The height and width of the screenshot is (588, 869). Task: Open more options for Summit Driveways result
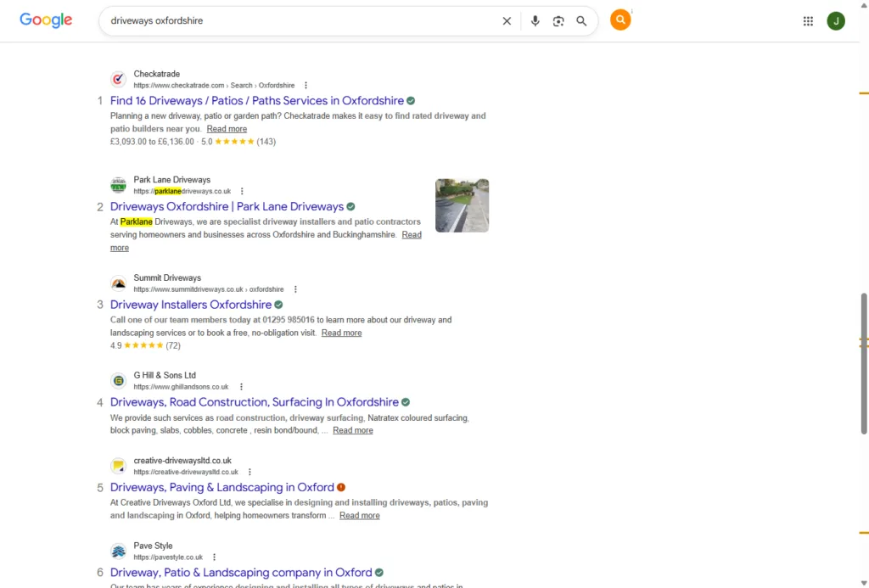pos(295,289)
